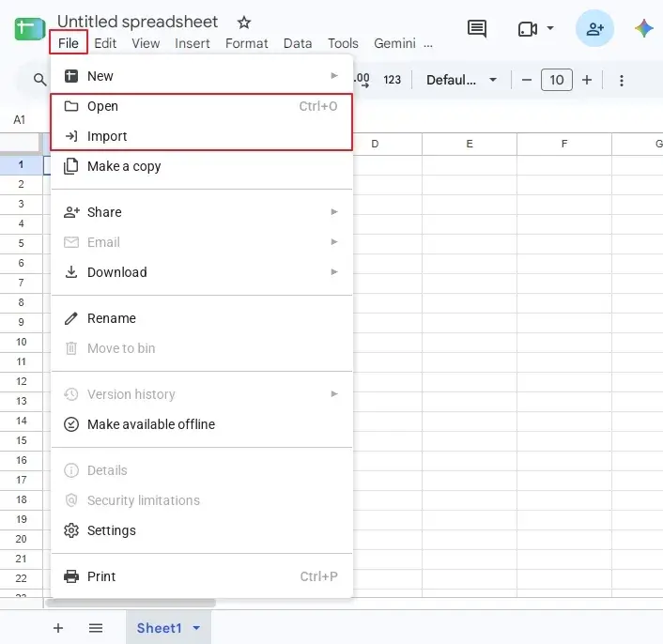Screen dimensions: 663x644
Task: Choose New in the File menu
Action: pos(201,76)
